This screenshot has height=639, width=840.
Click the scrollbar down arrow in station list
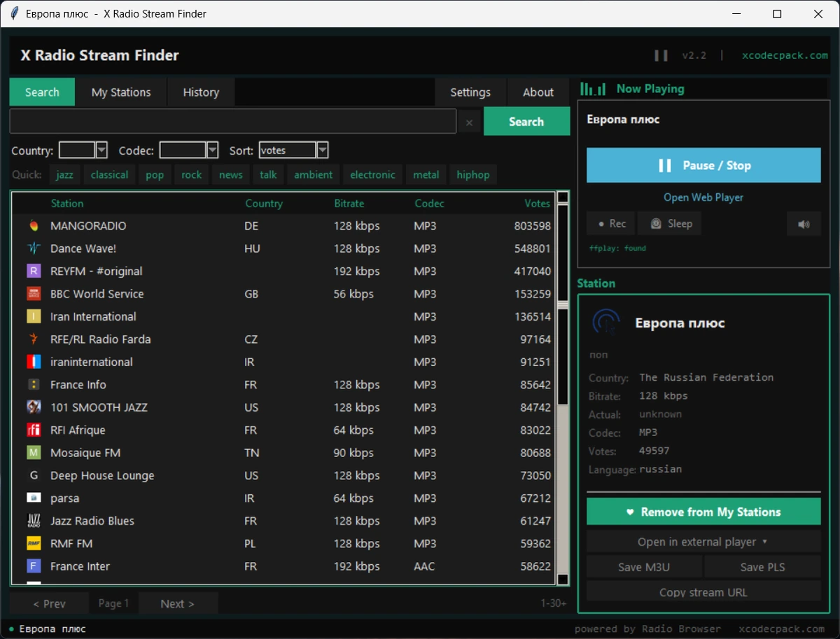coord(563,580)
